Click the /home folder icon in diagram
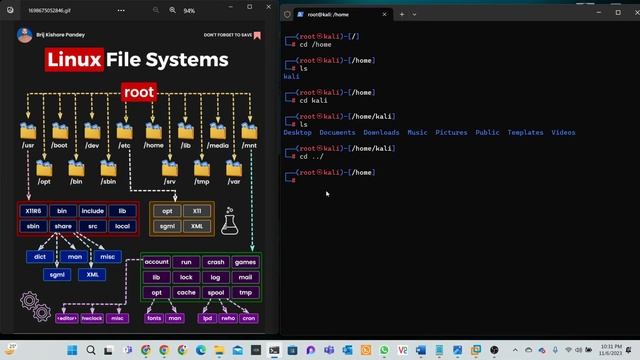 coord(153,131)
